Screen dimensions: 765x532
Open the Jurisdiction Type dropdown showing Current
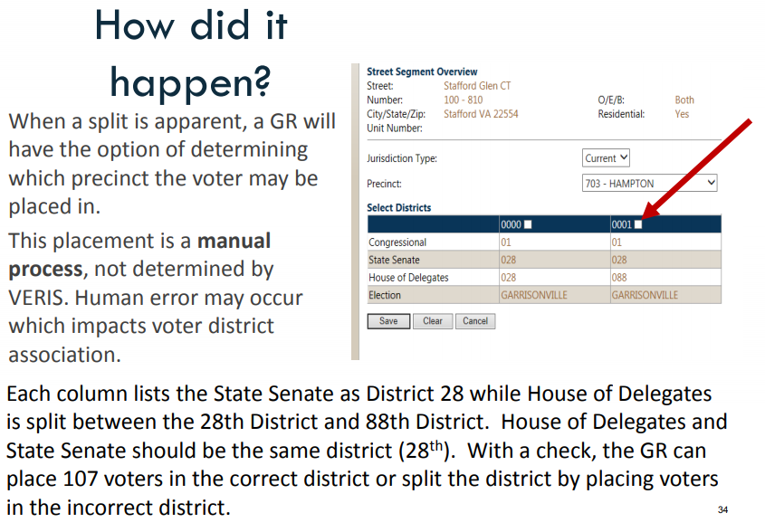pyautogui.click(x=606, y=158)
